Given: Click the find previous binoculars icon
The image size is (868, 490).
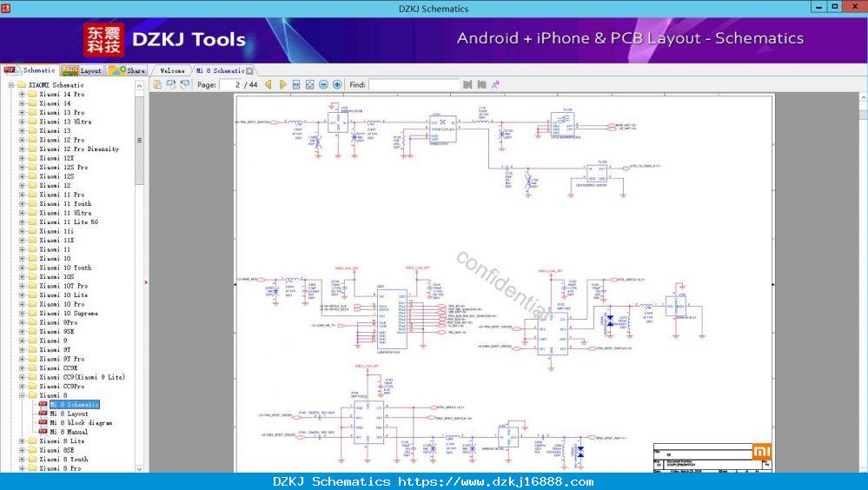Looking at the screenshot, I should click(x=467, y=85).
